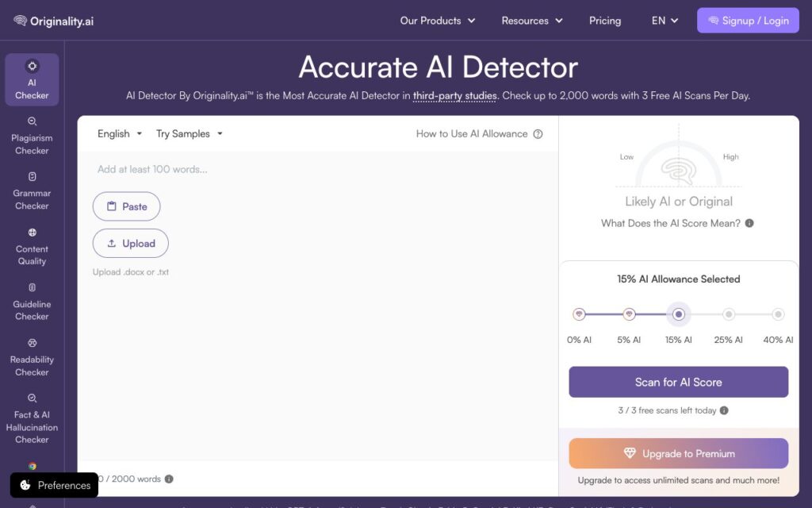Open the AI Checker sidebar tool

(x=32, y=79)
